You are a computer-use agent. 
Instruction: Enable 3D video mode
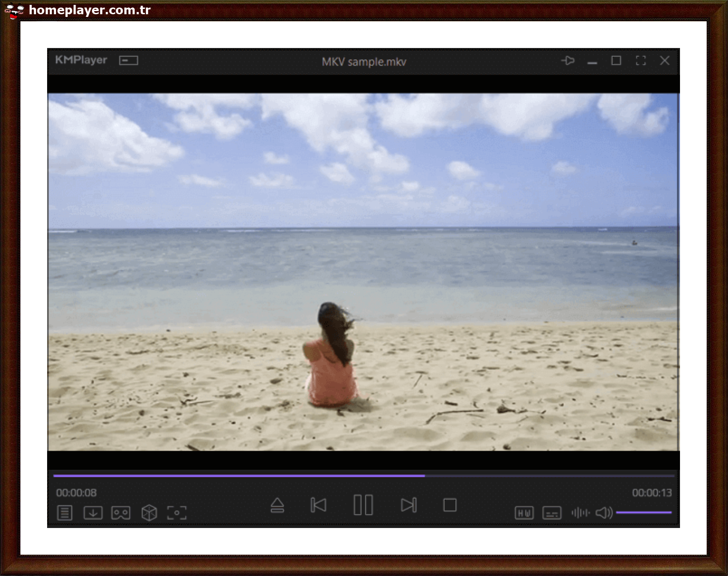coord(149,512)
